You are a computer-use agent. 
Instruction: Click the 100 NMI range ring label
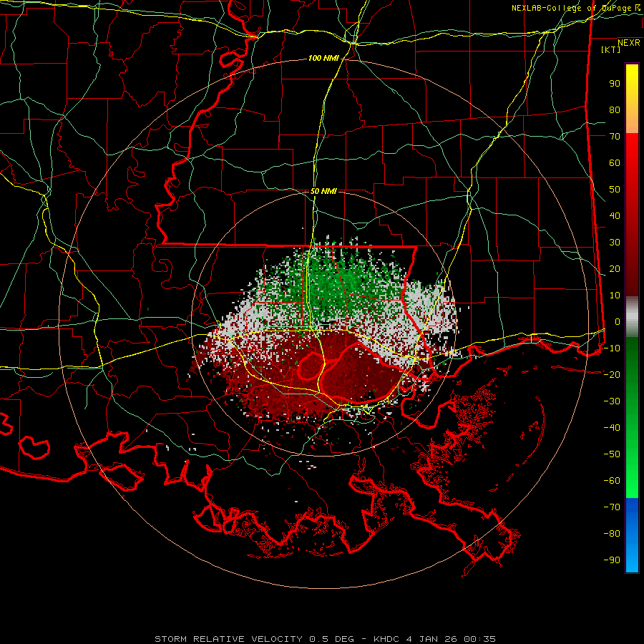click(x=323, y=59)
